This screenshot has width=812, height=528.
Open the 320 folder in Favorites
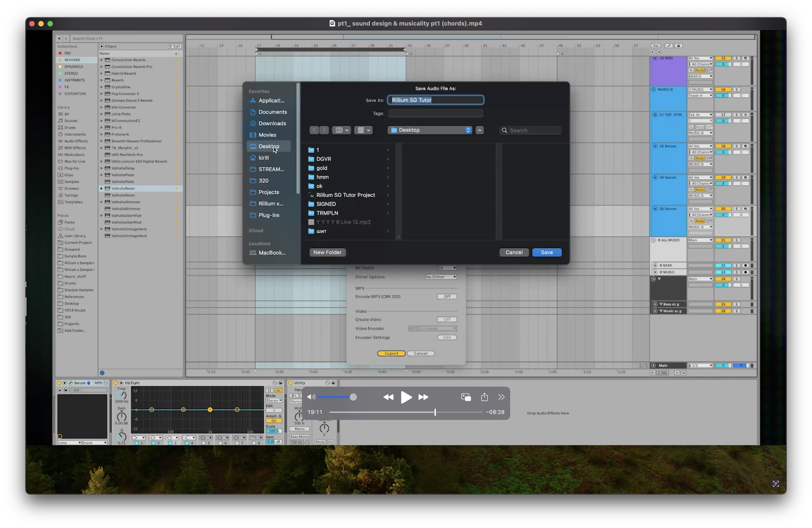pos(269,181)
